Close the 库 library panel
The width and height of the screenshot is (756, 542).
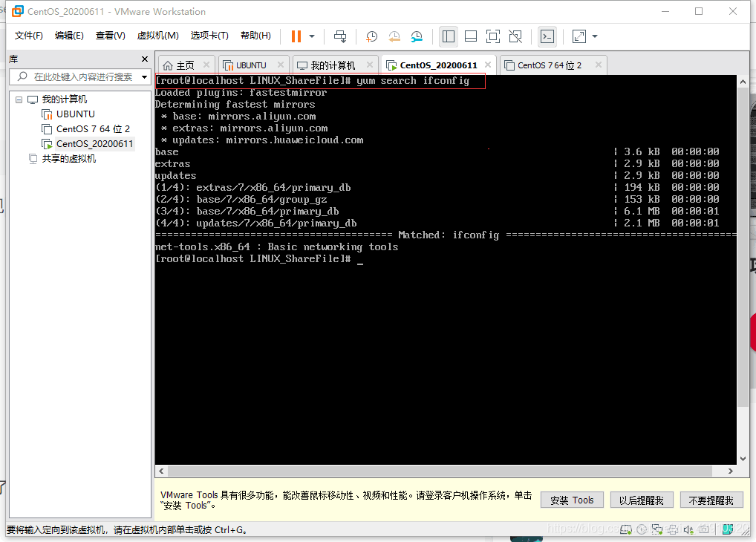145,59
